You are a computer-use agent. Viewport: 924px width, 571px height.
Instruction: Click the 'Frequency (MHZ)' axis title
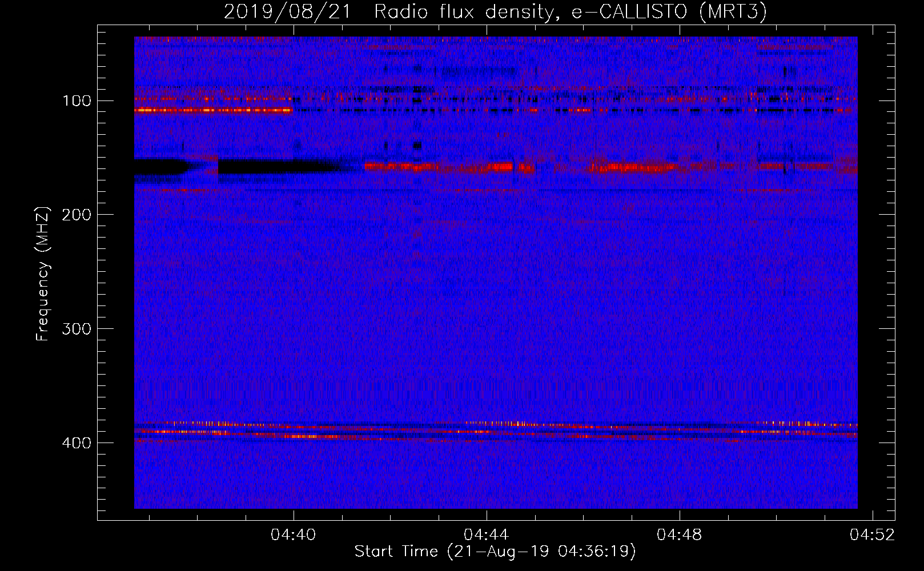coord(43,274)
